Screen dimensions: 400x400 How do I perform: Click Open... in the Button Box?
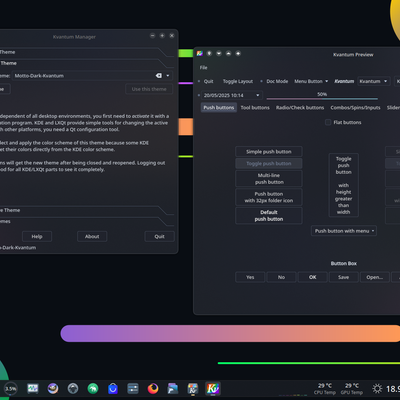point(375,277)
